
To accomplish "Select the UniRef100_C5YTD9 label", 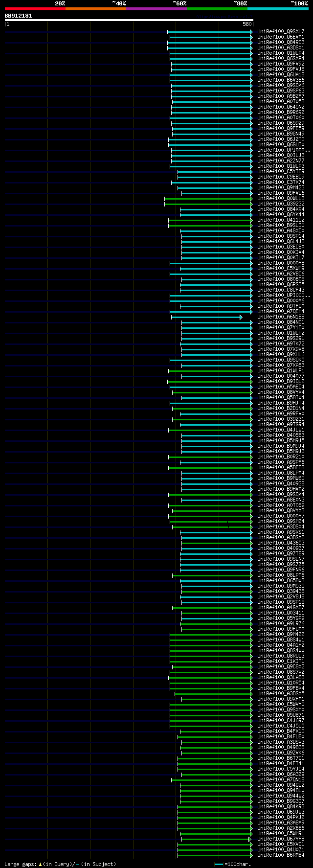I will coord(281,171).
